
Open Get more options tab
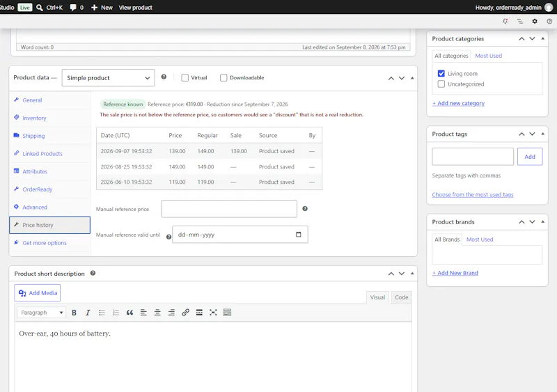(49, 243)
